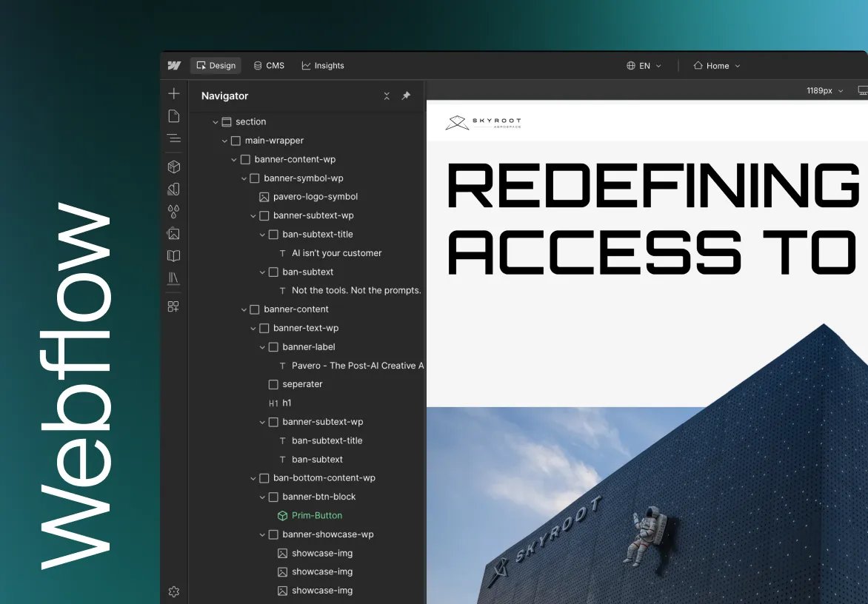
Task: Switch to the Insights tab
Action: click(x=323, y=65)
